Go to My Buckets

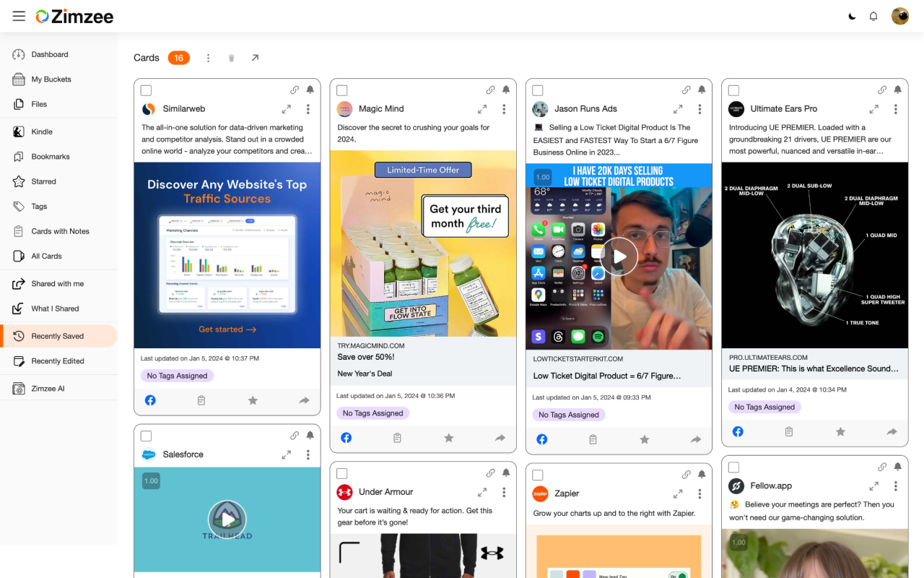[58, 79]
